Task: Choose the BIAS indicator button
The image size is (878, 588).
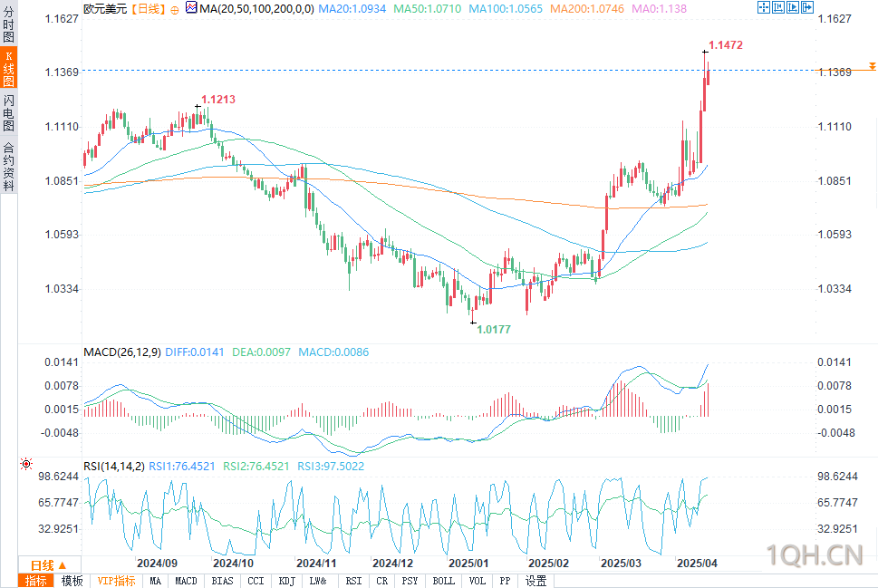Action: pos(222,581)
